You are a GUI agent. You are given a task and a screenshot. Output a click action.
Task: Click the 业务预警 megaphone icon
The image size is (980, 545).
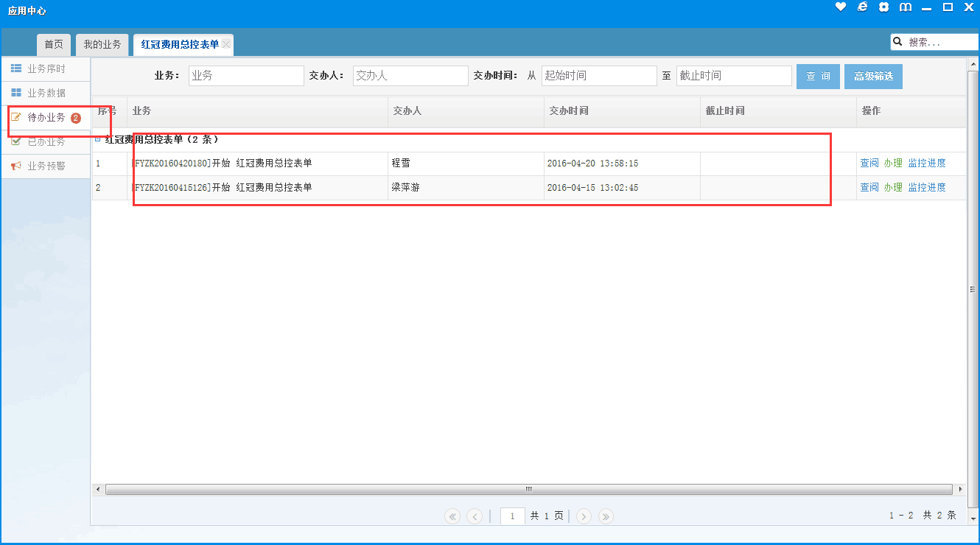click(x=16, y=166)
